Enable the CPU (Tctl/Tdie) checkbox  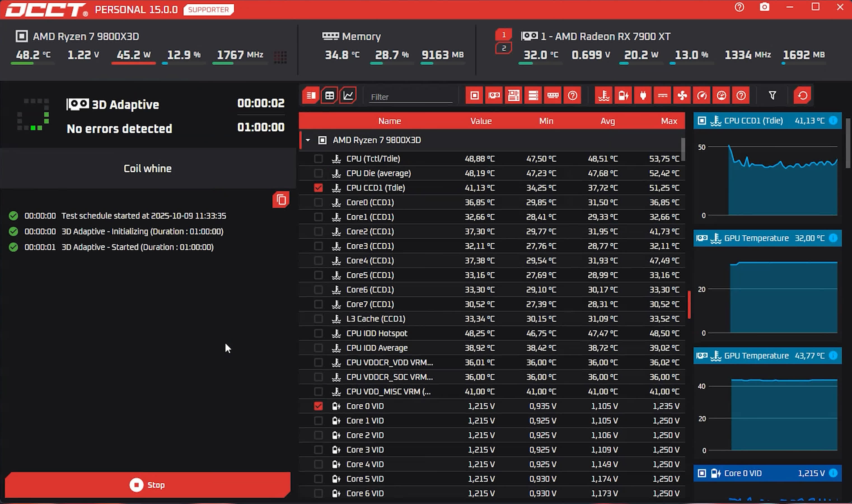pyautogui.click(x=318, y=159)
